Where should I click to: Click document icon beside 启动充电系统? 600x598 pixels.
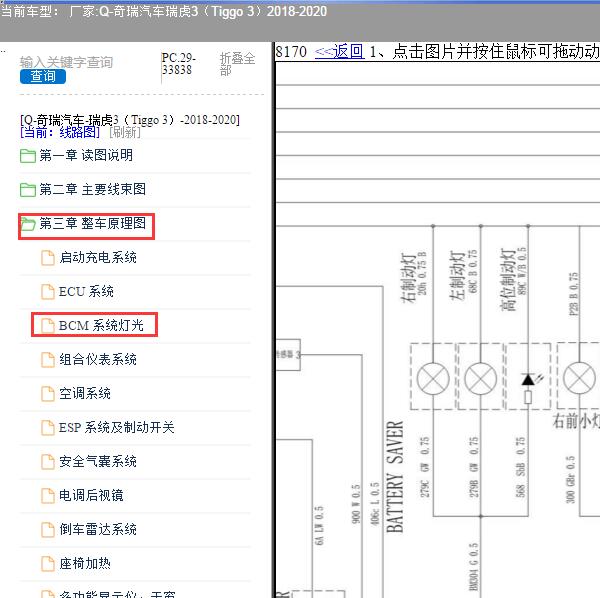click(48, 257)
